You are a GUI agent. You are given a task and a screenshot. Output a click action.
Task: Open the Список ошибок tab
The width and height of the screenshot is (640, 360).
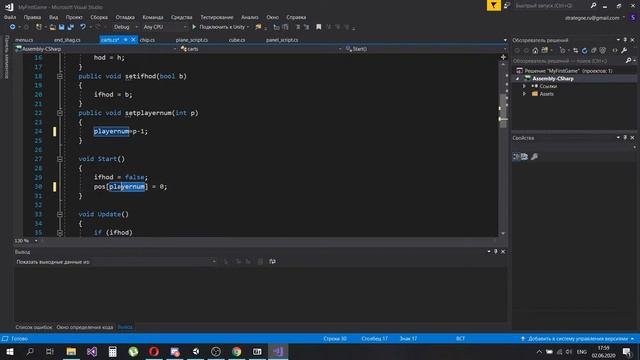pos(34,327)
